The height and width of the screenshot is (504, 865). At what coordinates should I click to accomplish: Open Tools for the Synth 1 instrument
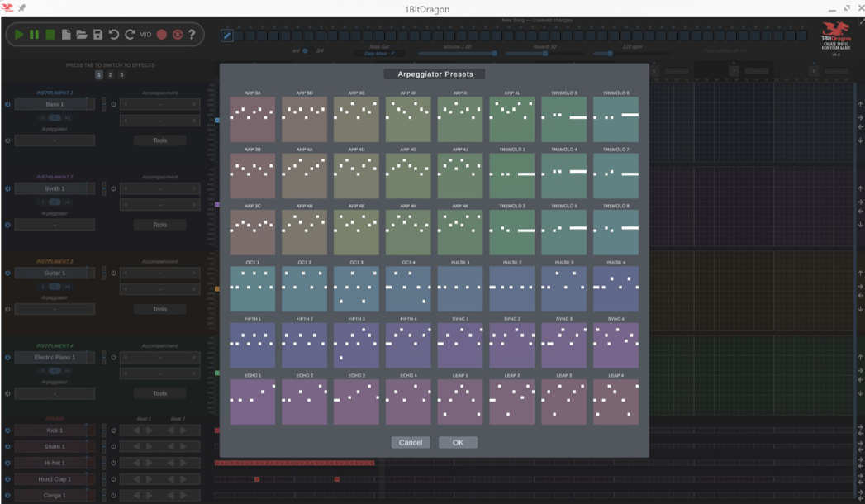point(160,225)
